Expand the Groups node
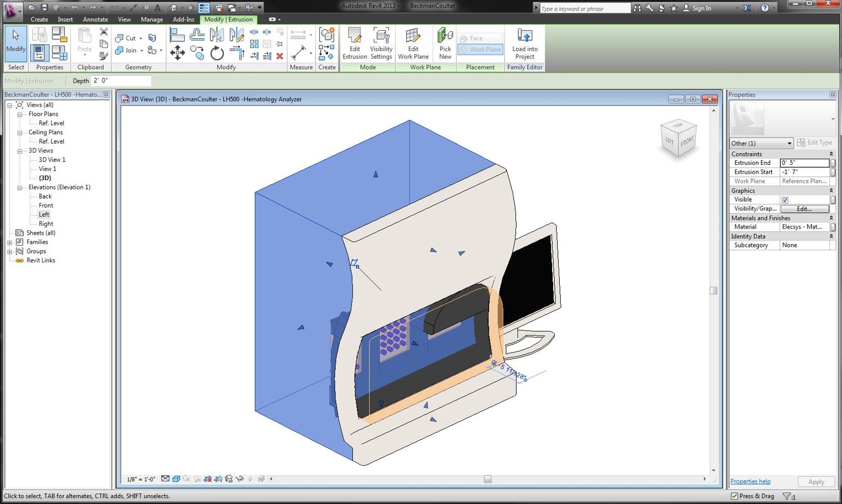The height and width of the screenshot is (504, 842). pos(9,252)
